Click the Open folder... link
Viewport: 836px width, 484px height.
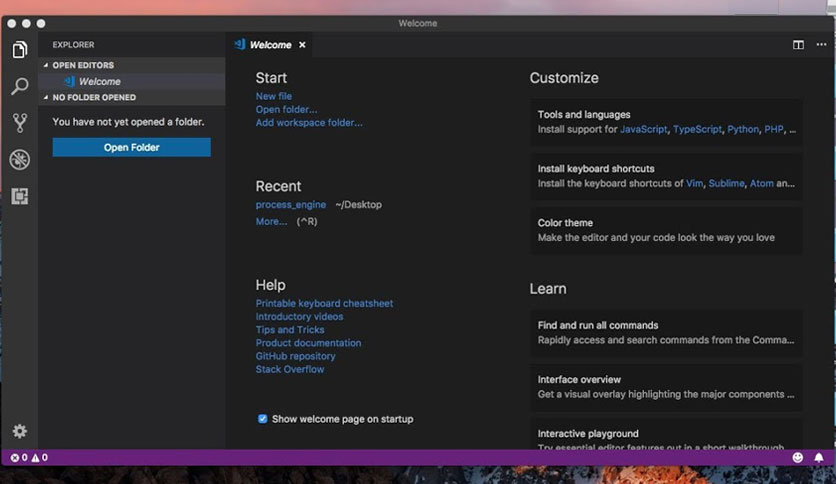[x=286, y=109]
